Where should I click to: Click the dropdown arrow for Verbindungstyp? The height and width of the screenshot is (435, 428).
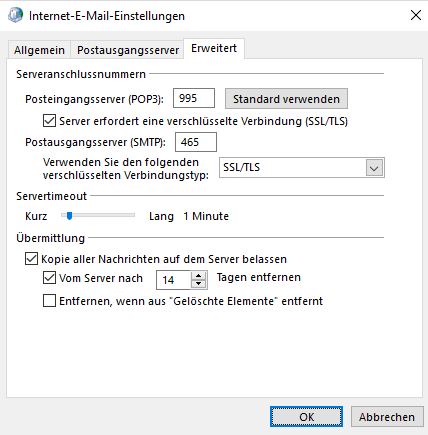point(374,168)
